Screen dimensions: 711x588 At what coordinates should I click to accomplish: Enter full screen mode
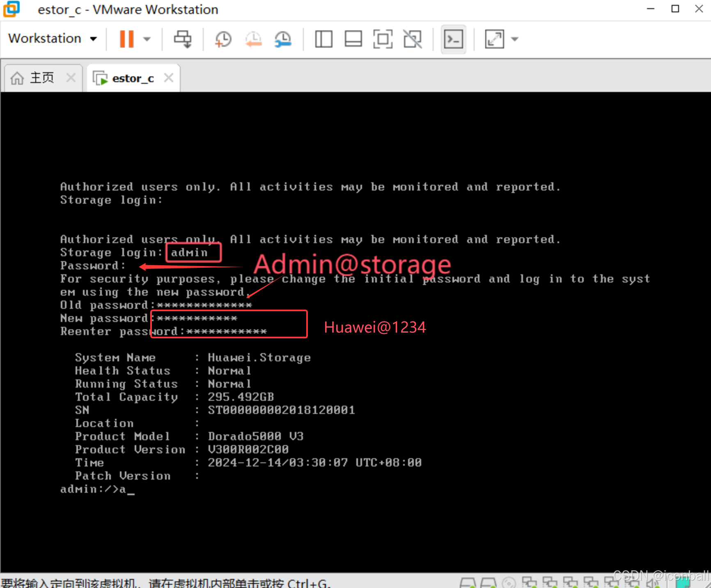click(x=383, y=39)
